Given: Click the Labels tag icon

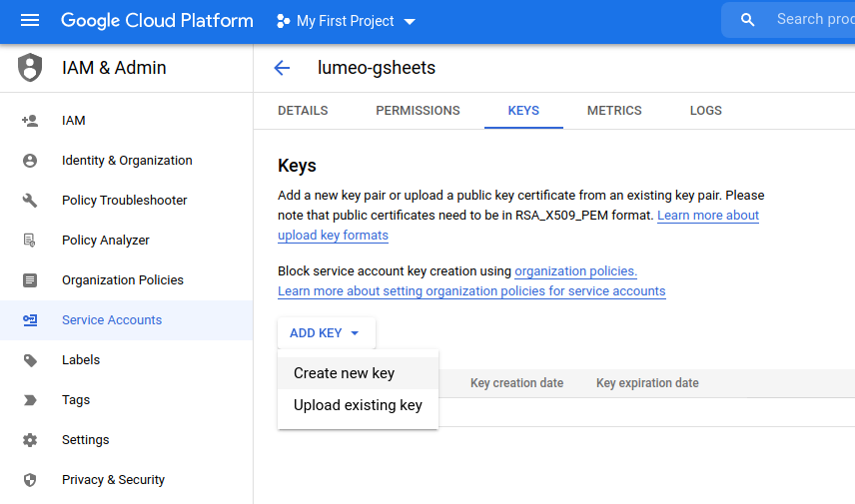Looking at the screenshot, I should (30, 360).
